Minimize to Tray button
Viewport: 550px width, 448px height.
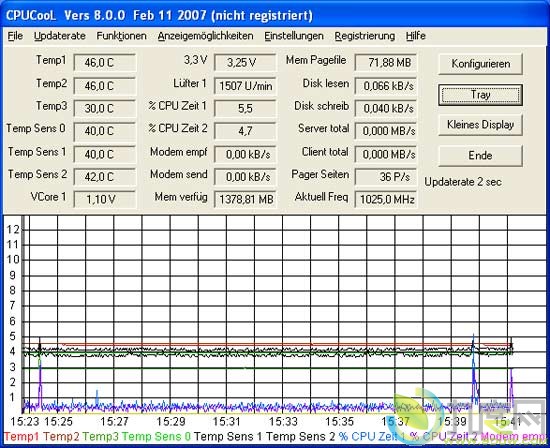coord(480,95)
